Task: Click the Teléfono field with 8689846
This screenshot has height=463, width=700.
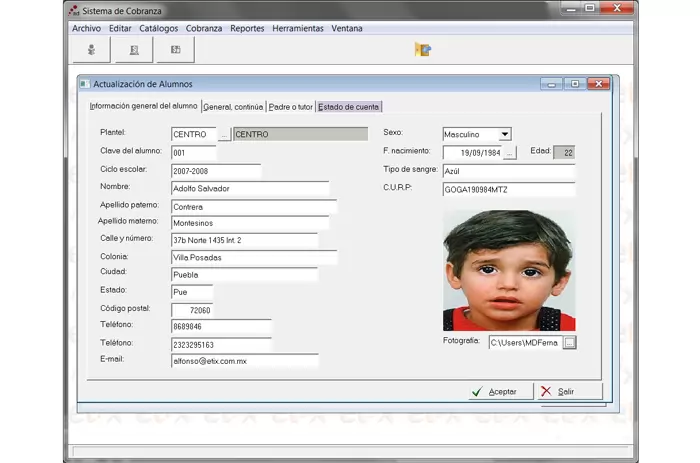Action: coord(221,326)
